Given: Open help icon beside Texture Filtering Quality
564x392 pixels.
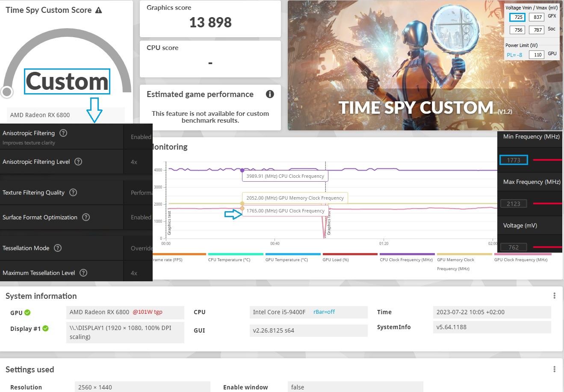Looking at the screenshot, I should [x=73, y=192].
